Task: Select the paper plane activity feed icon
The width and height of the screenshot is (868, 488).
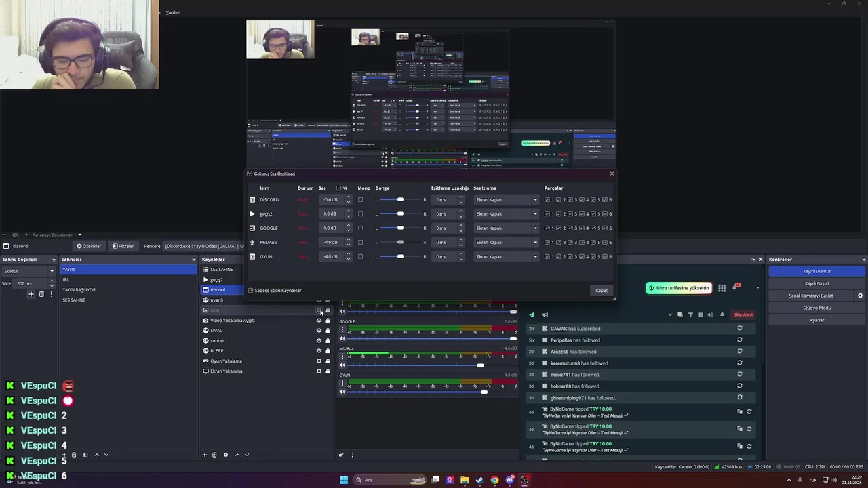Action: (x=532, y=314)
